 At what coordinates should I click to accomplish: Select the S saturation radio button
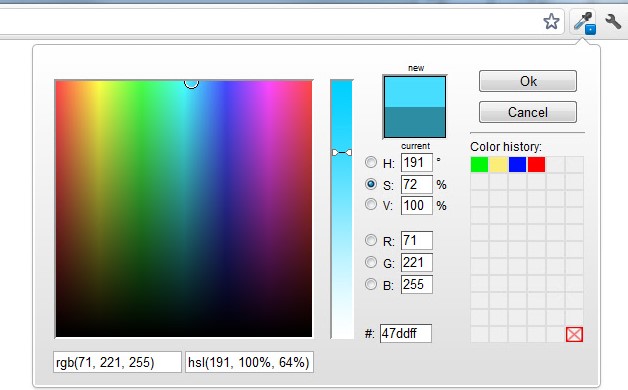point(371,184)
